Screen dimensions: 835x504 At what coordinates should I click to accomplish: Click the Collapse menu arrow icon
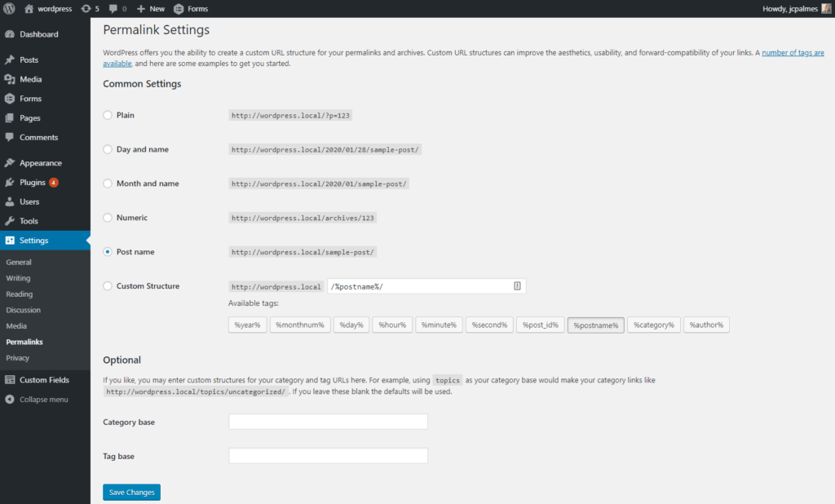point(10,399)
